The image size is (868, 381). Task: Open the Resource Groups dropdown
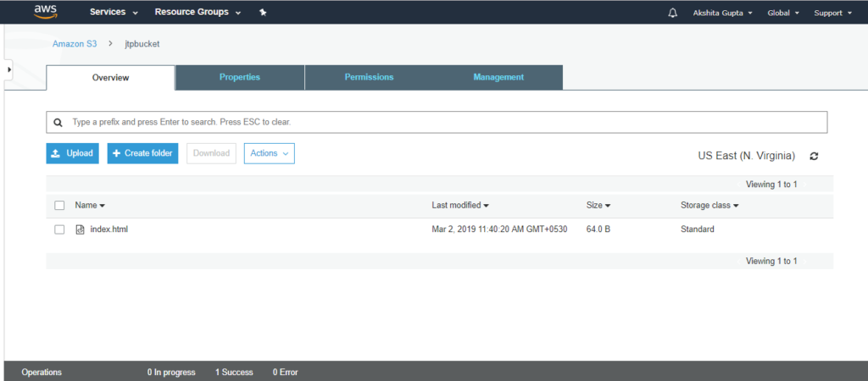point(198,12)
